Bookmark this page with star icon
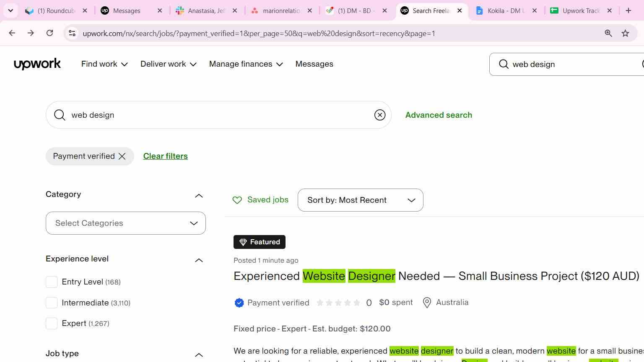The image size is (644, 362). [625, 33]
